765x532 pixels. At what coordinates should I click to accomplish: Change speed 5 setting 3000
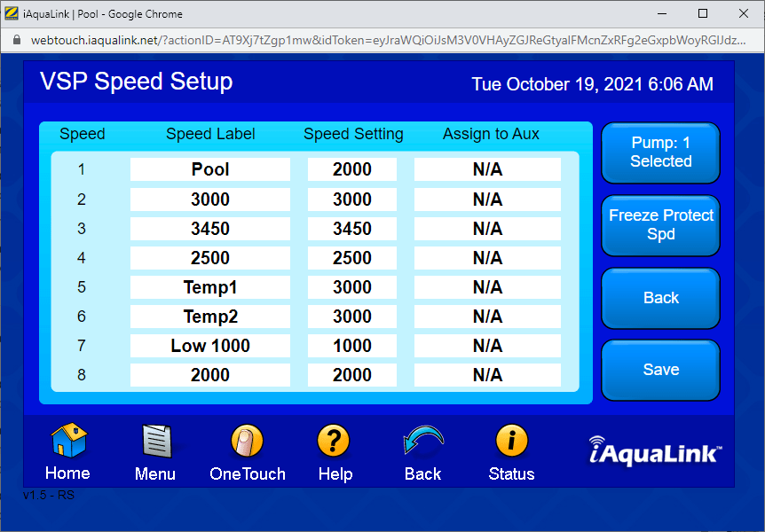tap(352, 287)
